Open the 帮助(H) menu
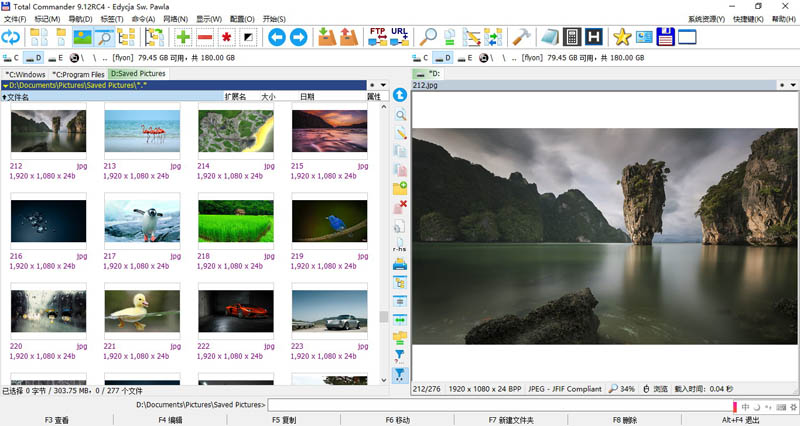This screenshot has width=800, height=426. click(784, 19)
